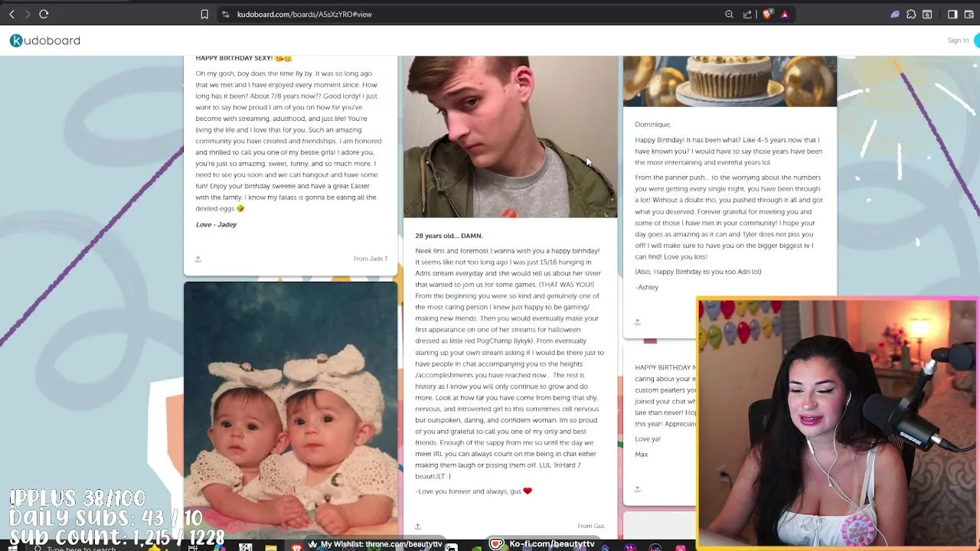Click the 'Max' signature text
Image resolution: width=980 pixels, height=551 pixels.
[x=641, y=455]
